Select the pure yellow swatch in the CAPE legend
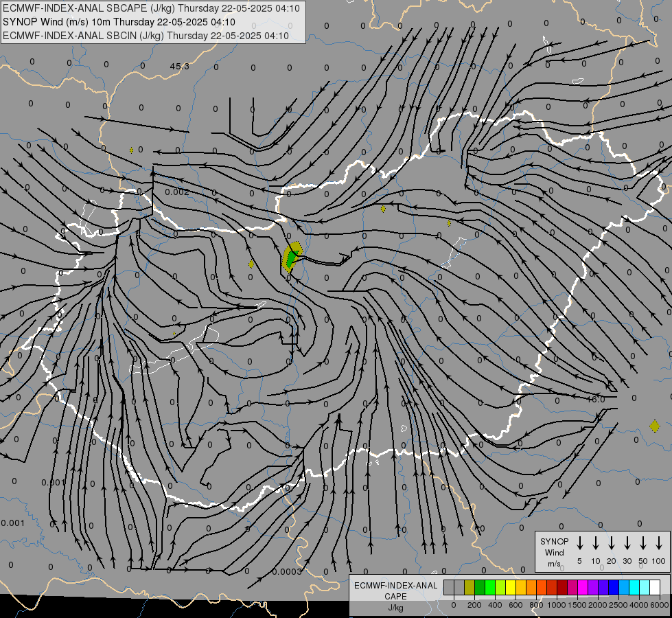This screenshot has width=672, height=618. [x=511, y=587]
